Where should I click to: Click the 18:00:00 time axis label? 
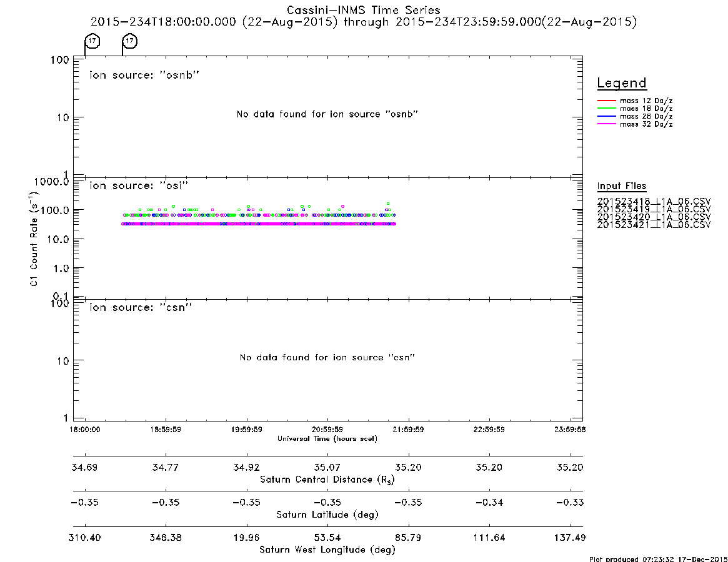point(85,430)
